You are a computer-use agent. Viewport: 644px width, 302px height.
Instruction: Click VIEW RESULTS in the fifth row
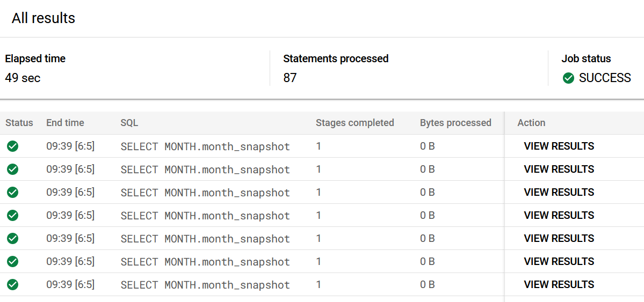[559, 238]
